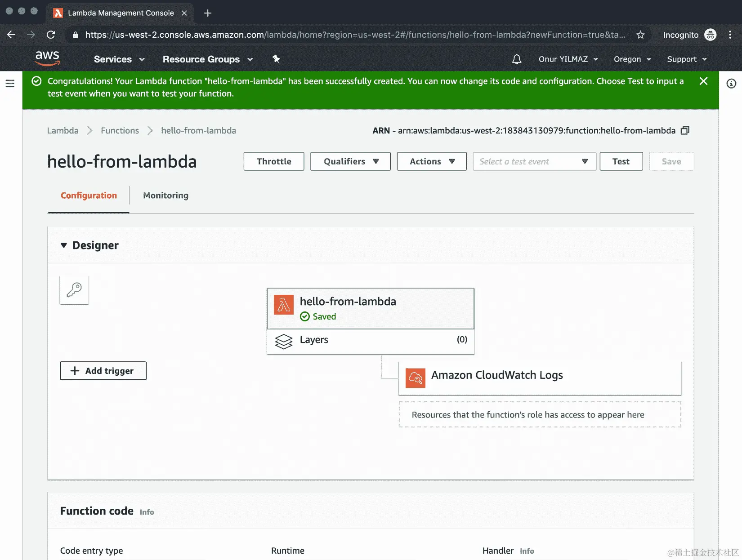Open the Select a test event dropdown
742x560 pixels.
(534, 161)
